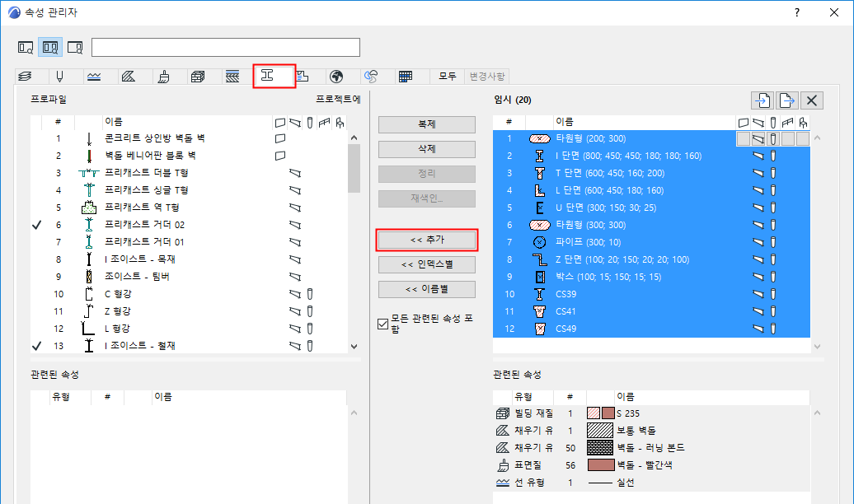Select third list view mode icon

pyautogui.click(x=75, y=47)
